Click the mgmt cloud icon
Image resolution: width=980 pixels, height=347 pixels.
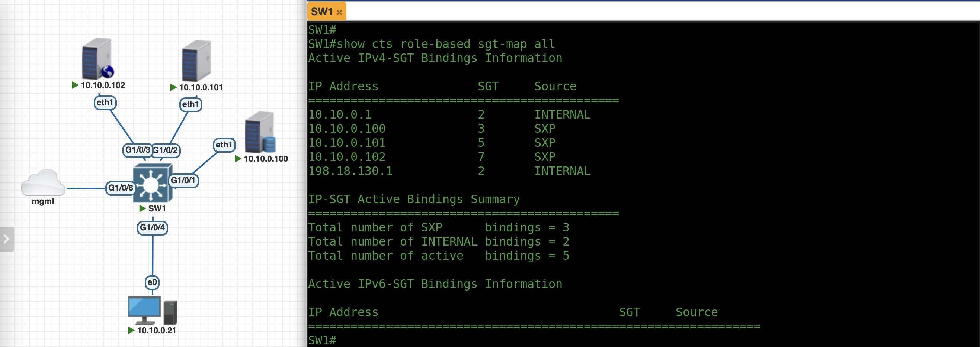pos(43,183)
